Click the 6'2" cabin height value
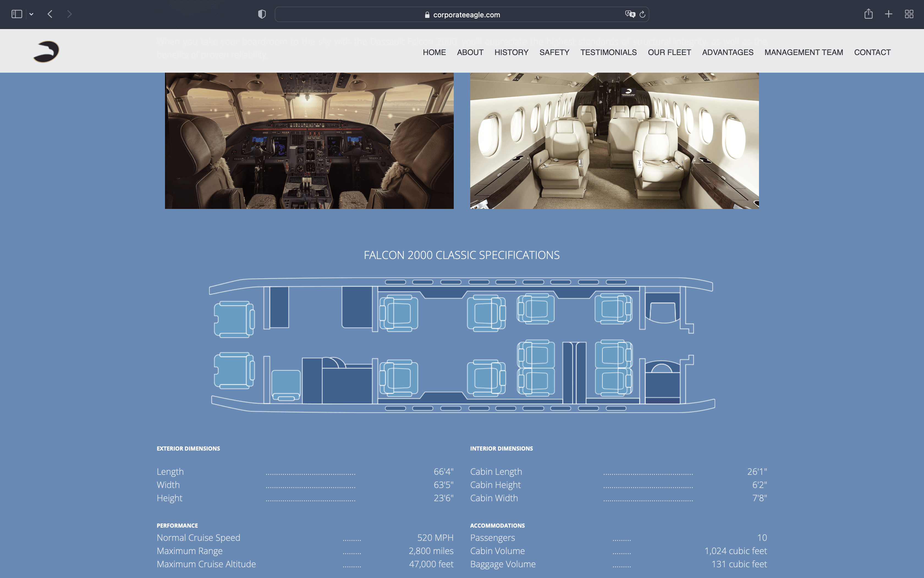924x578 pixels. pos(760,485)
